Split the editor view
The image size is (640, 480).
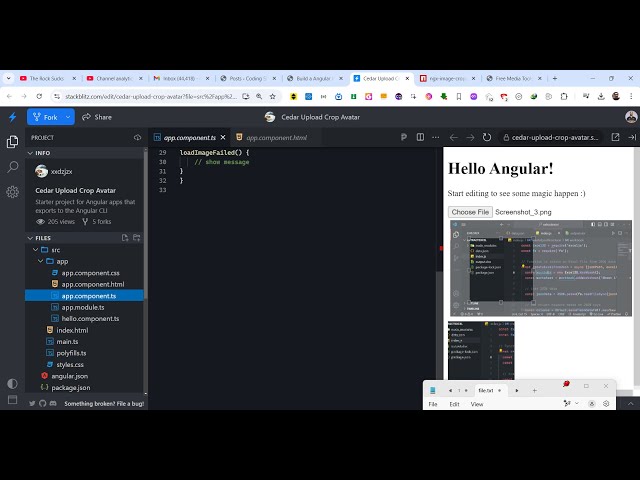coord(420,137)
